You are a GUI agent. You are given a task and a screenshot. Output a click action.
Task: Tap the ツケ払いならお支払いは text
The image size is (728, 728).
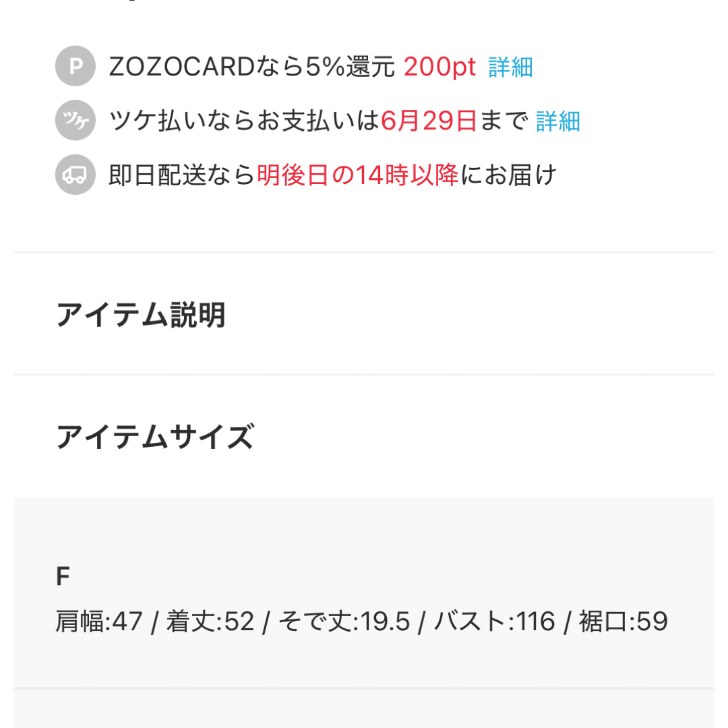tap(244, 121)
